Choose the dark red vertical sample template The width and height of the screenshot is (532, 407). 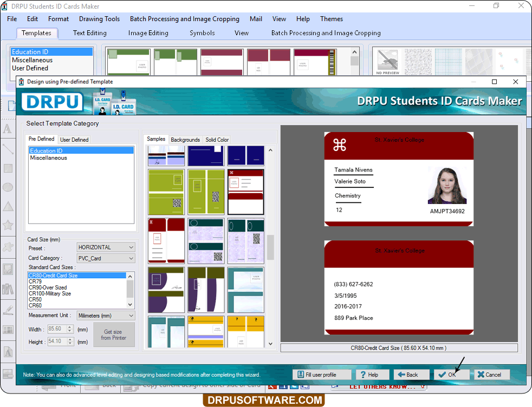tap(166, 241)
